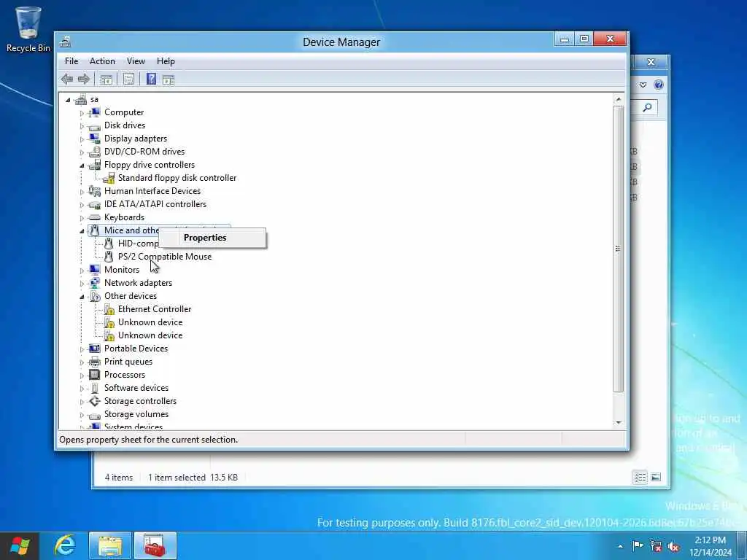Screen dimensions: 747x560
Task: Collapse the Mice and other pointing devices node
Action: (x=82, y=231)
